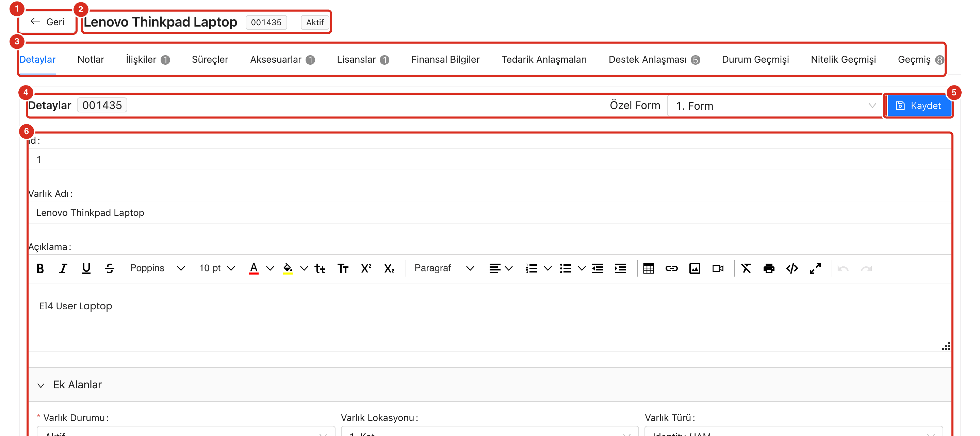This screenshot has width=980, height=436.
Task: Insert a hyperlink
Action: (x=672, y=268)
